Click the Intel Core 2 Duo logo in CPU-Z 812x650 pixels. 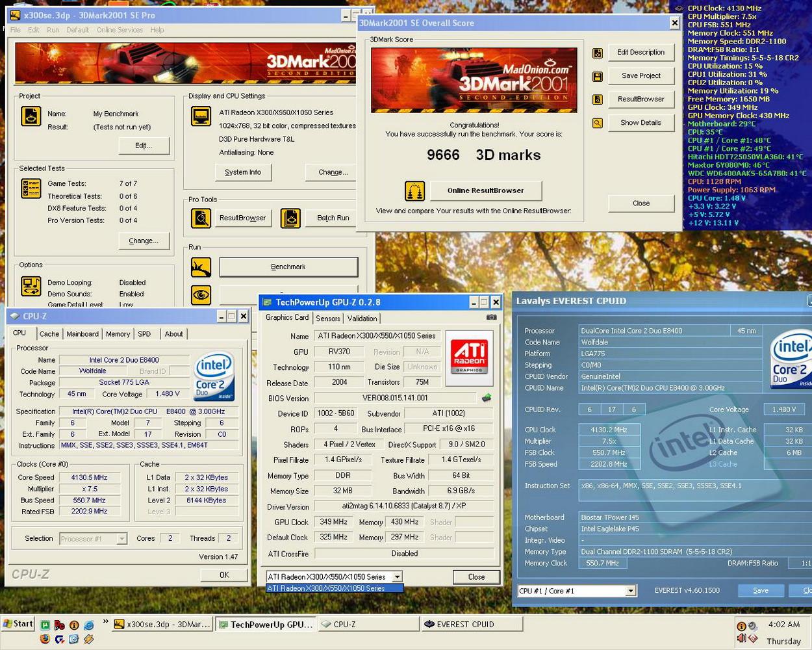point(214,377)
